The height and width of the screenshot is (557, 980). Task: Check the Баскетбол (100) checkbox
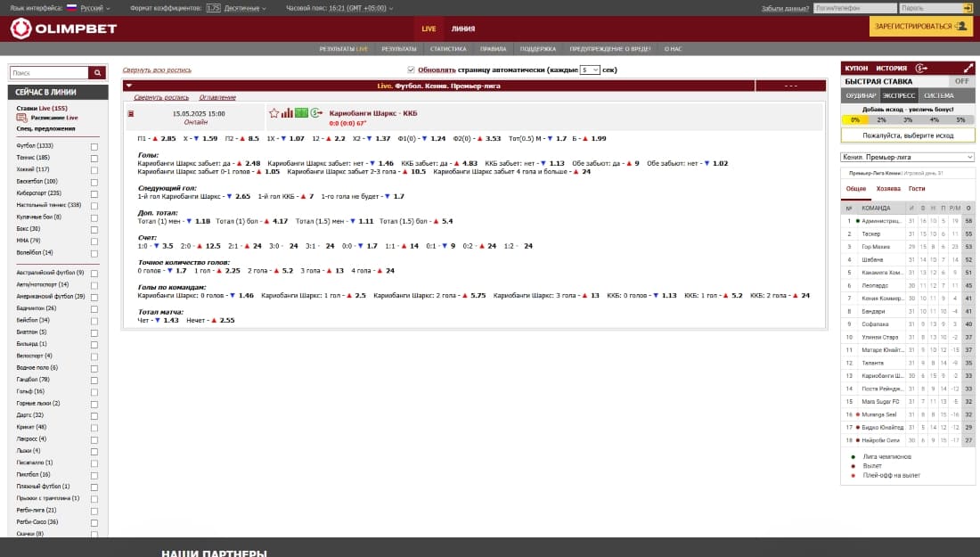click(x=94, y=183)
